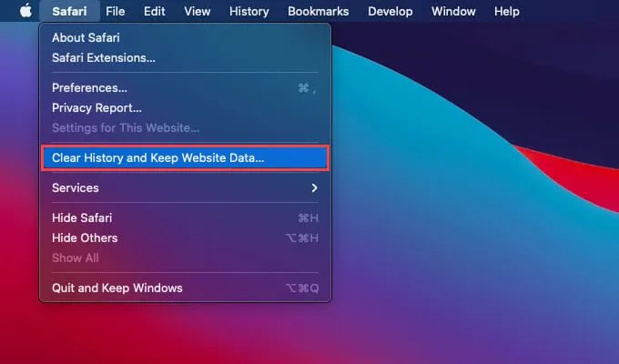The width and height of the screenshot is (619, 364).
Task: Open the Help menu
Action: pos(506,11)
